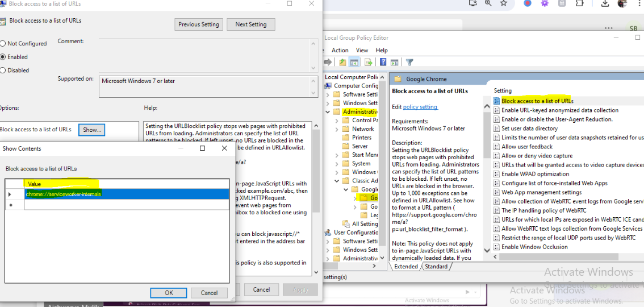This screenshot has width=644, height=307.
Task: Click the Chrome zoom magnifier icon
Action: coord(488,3)
